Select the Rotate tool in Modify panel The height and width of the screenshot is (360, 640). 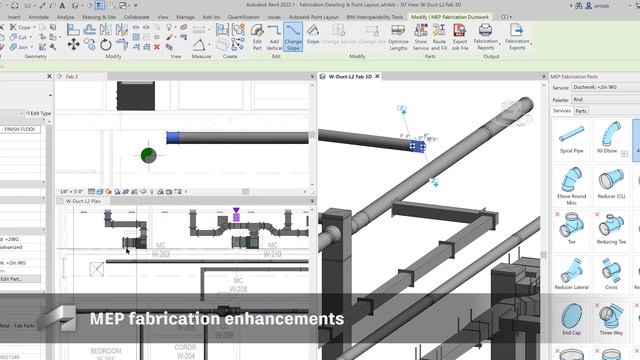pyautogui.click(x=106, y=44)
